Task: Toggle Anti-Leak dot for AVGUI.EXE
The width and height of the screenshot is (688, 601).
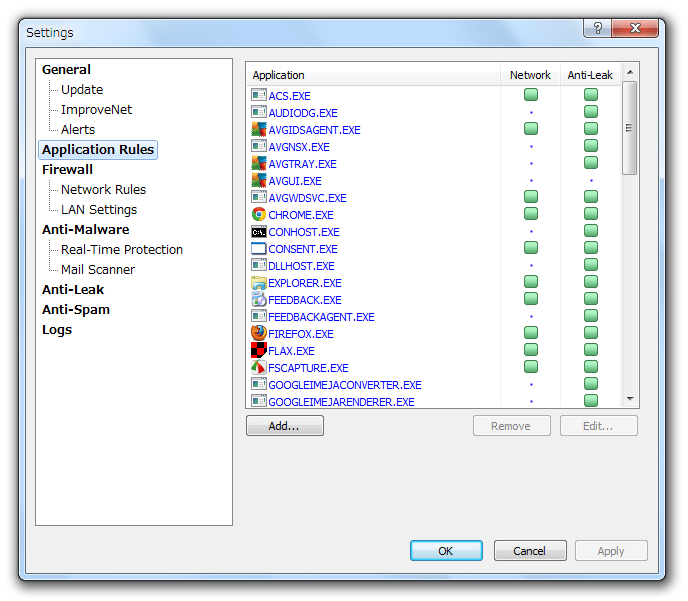Action: 591,180
